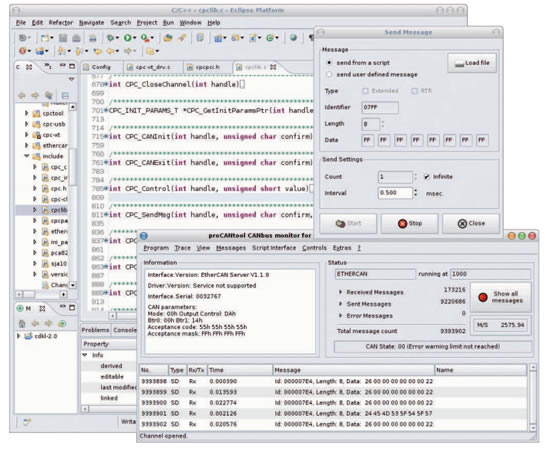Click the globe web browser icon in Eclipse toolbar
This screenshot has width=547, height=450.
[293, 37]
